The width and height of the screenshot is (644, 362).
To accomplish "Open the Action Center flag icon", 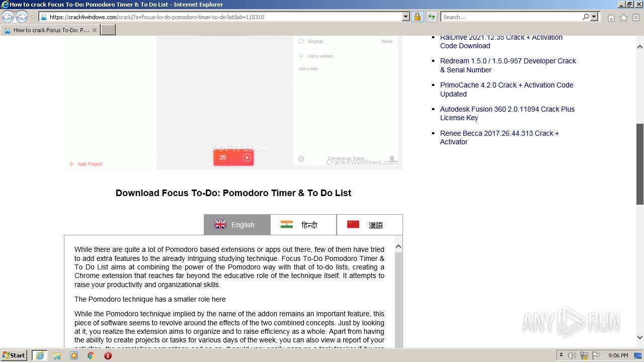I will [596, 355].
